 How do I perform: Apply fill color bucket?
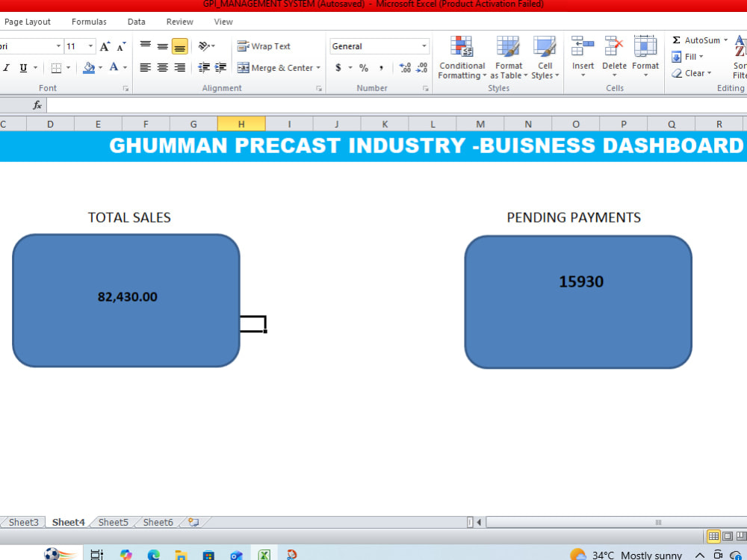tap(89, 68)
